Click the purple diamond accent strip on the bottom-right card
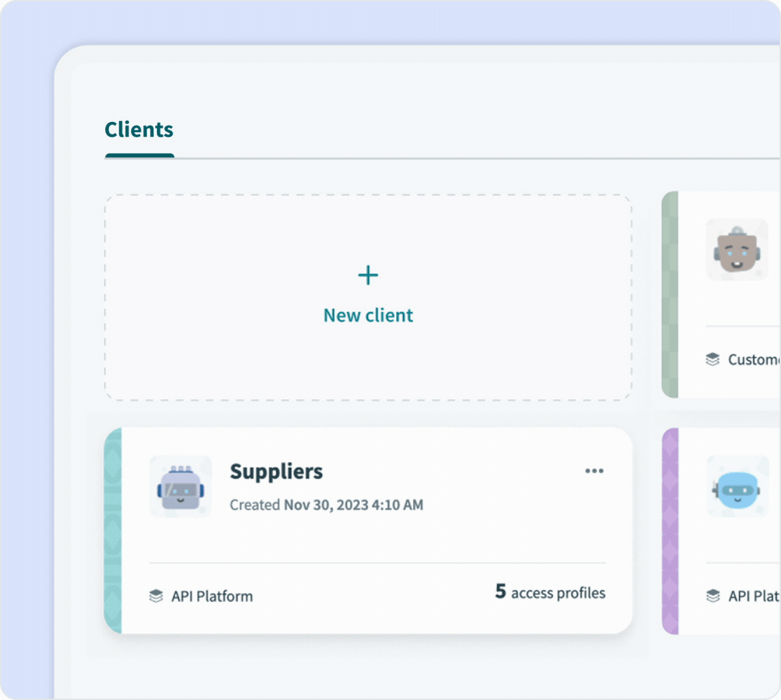781x700 pixels. [x=670, y=532]
